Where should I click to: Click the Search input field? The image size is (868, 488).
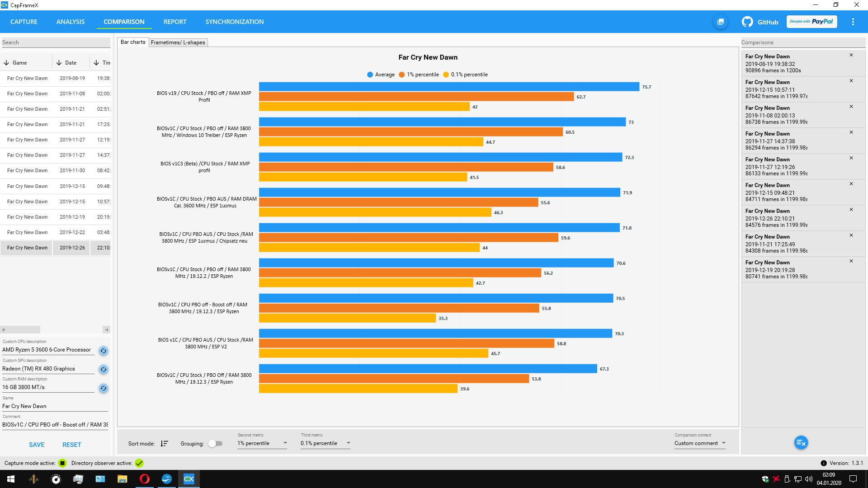[56, 42]
